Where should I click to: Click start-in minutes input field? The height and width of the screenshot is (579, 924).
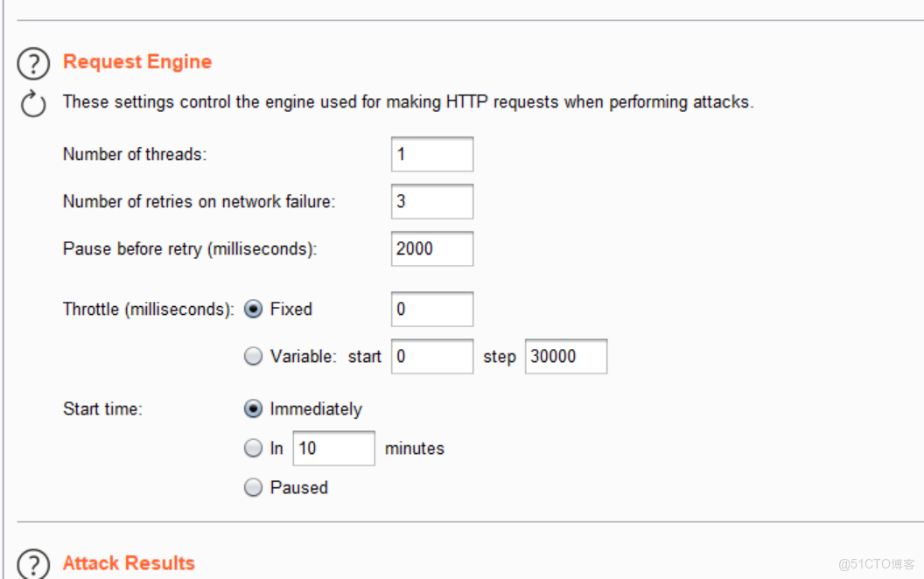[333, 448]
